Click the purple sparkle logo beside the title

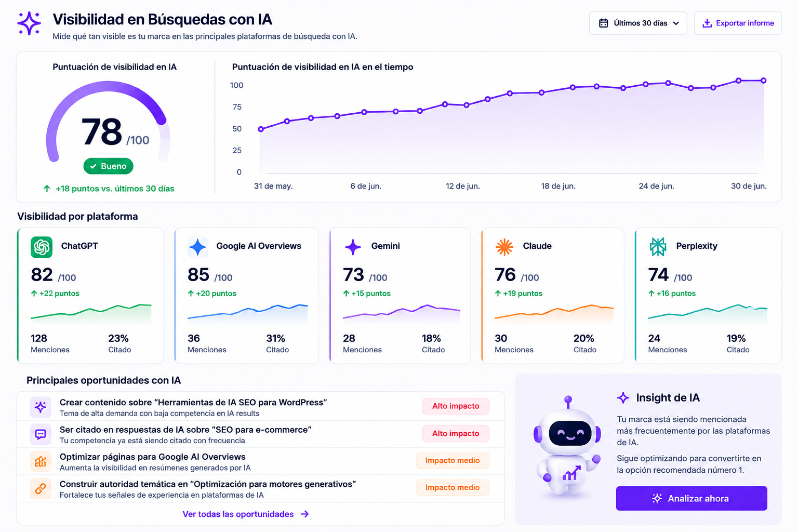29,23
